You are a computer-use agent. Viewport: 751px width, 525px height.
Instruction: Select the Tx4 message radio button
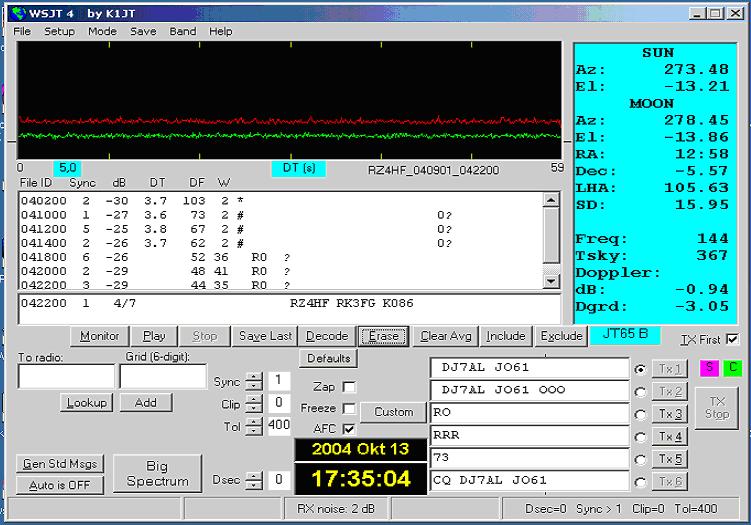click(x=640, y=437)
